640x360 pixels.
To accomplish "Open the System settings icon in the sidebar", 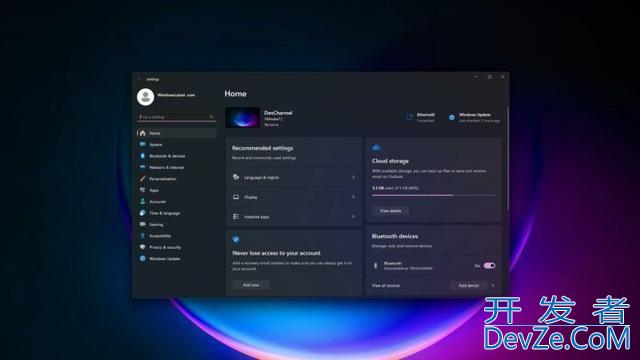I will pos(142,144).
